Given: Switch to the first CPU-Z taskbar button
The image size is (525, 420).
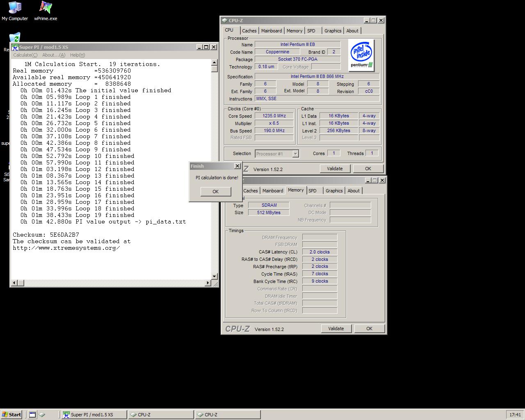Looking at the screenshot, I should coord(161,415).
